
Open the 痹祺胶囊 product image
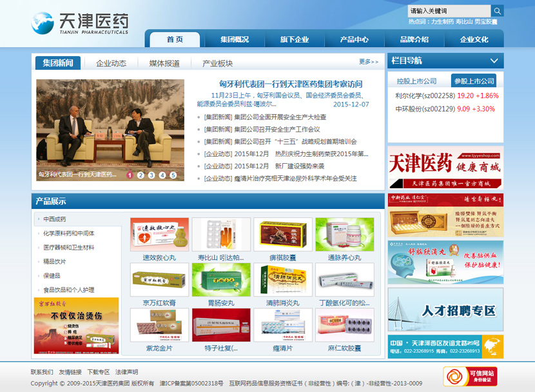point(283,235)
